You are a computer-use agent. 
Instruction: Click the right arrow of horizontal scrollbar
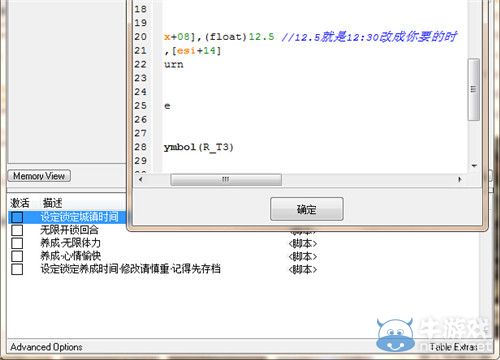(460, 179)
